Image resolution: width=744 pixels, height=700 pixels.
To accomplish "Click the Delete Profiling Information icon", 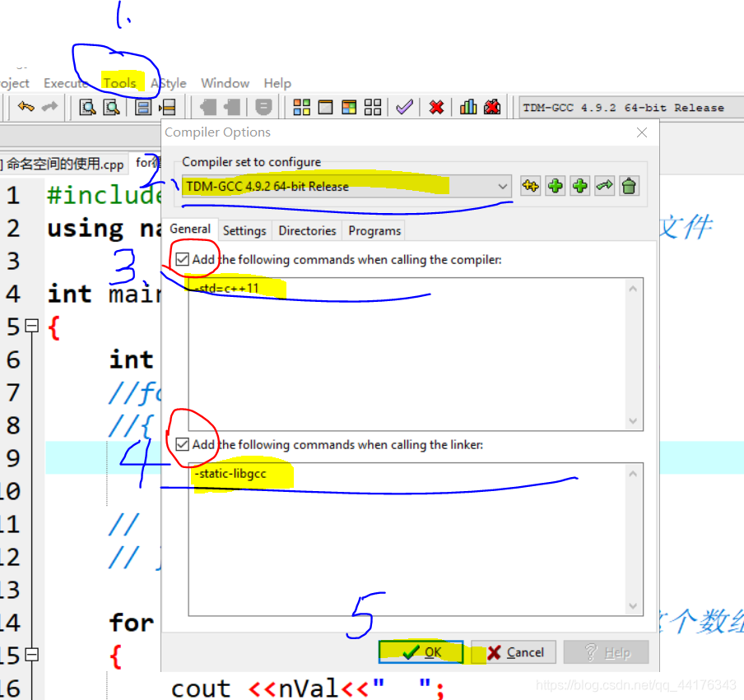I will pos(492,107).
